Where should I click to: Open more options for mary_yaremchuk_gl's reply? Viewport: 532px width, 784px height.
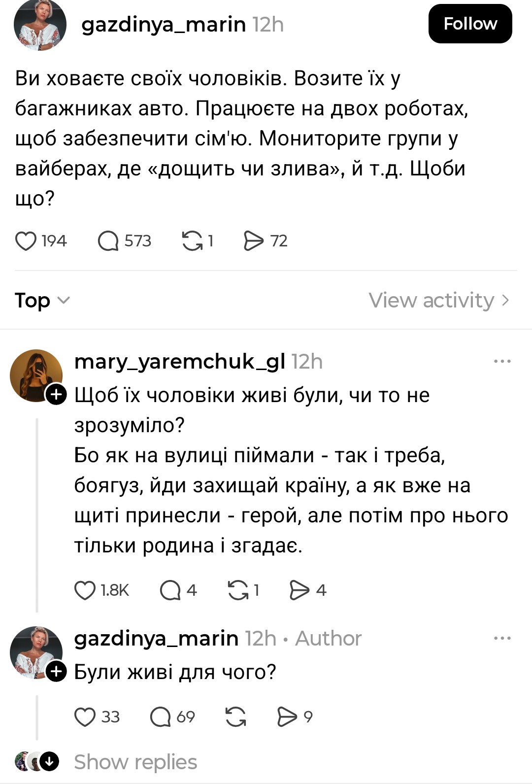[502, 362]
